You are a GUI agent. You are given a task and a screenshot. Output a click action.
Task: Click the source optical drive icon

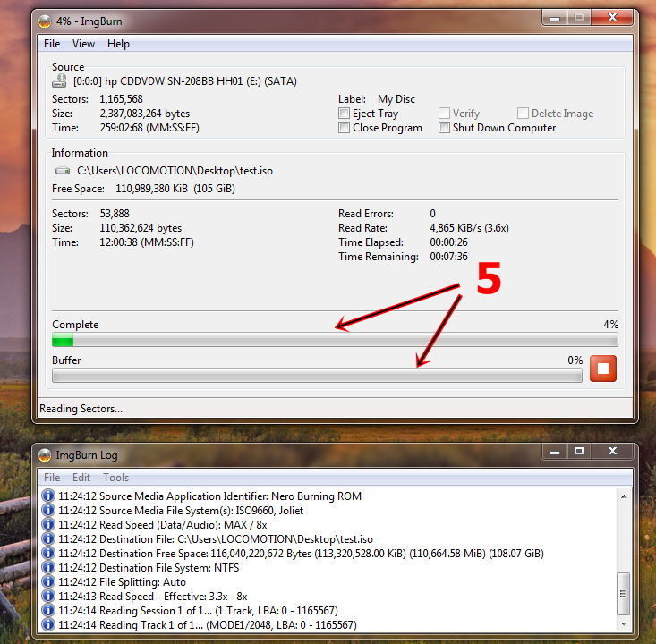click(59, 80)
